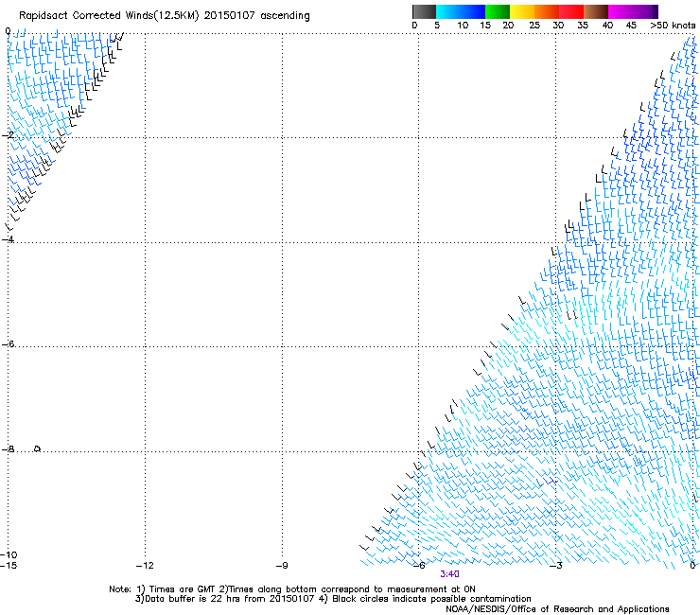This screenshot has width=700, height=615.
Task: Click 'Black circles indicate possible contamination' note
Action: 431,599
